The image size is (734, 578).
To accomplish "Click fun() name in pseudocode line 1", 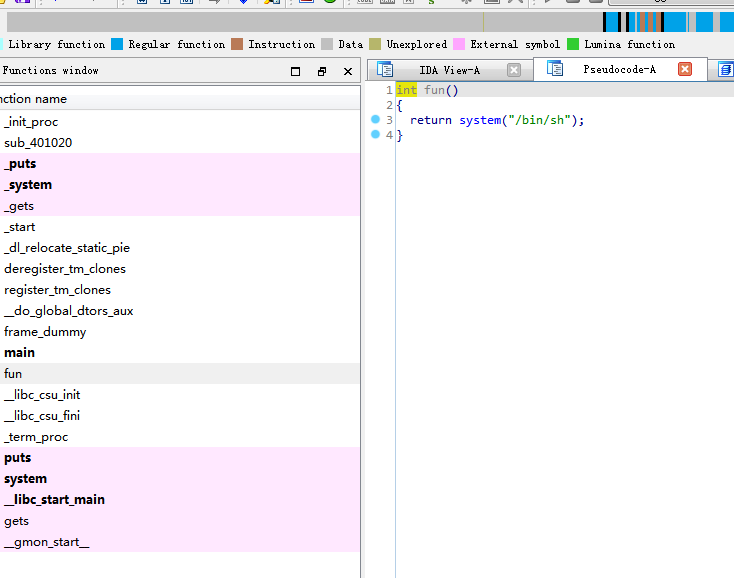I will 441,90.
